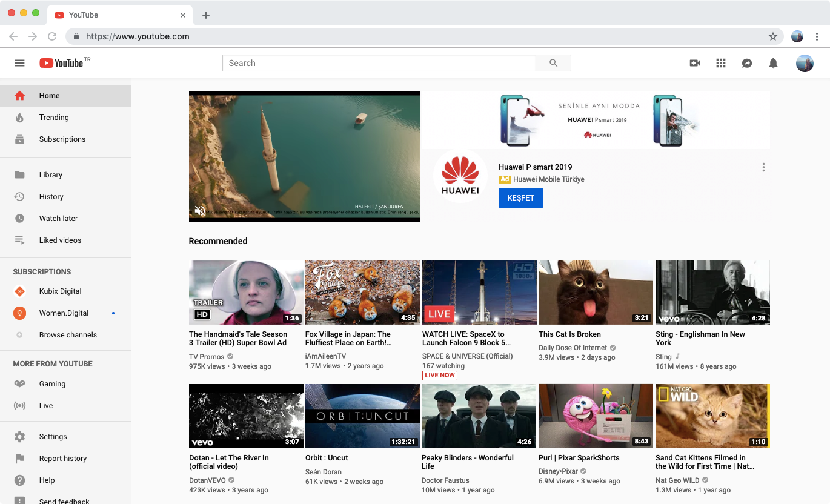This screenshot has height=504, width=830.
Task: Open the create video camera icon
Action: click(x=695, y=63)
